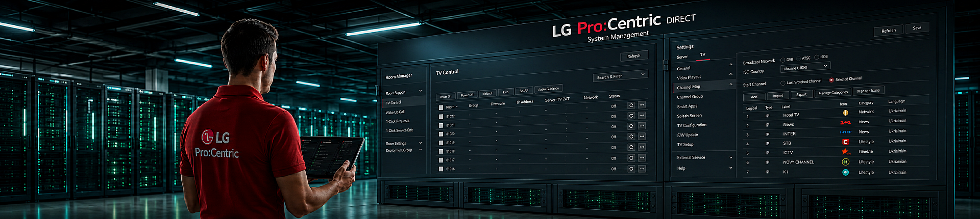980x219 pixels.
Task: Click the Save button in Settings
Action: (917, 28)
